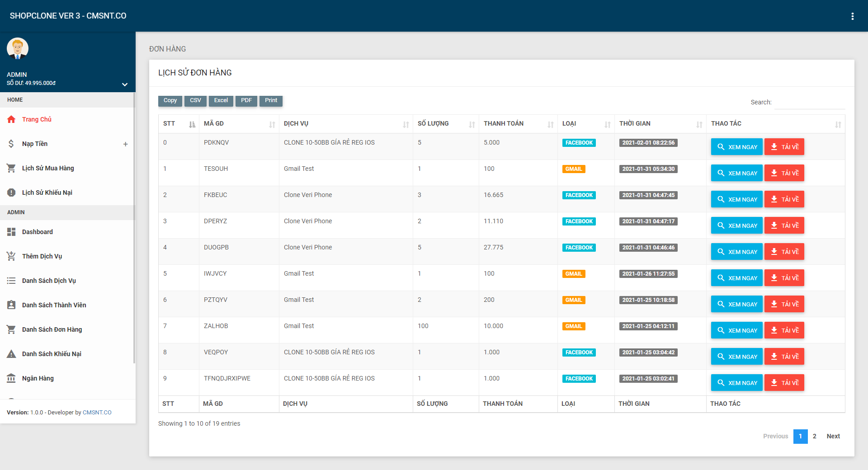Open the three-dot menu in top bar
This screenshot has height=470, width=868.
coord(853,16)
